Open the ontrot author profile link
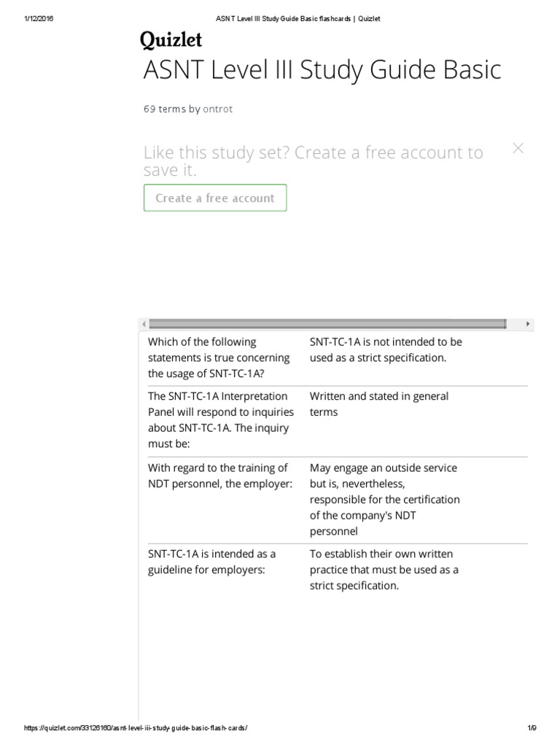The width and height of the screenshot is (560, 747). point(218,109)
